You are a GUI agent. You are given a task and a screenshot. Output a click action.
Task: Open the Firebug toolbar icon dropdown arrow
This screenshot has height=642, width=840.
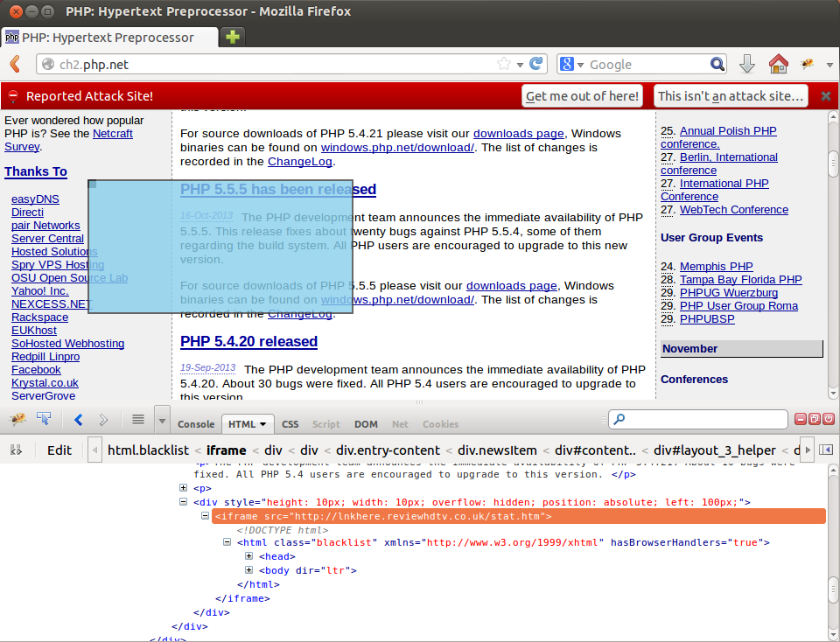tap(829, 65)
